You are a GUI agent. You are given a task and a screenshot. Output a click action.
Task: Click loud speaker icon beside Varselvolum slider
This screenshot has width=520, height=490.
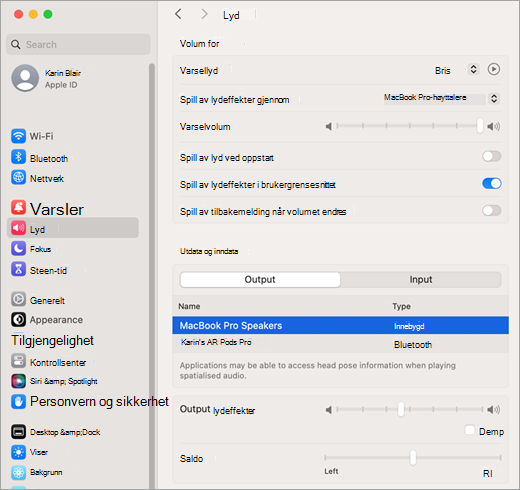tap(494, 126)
